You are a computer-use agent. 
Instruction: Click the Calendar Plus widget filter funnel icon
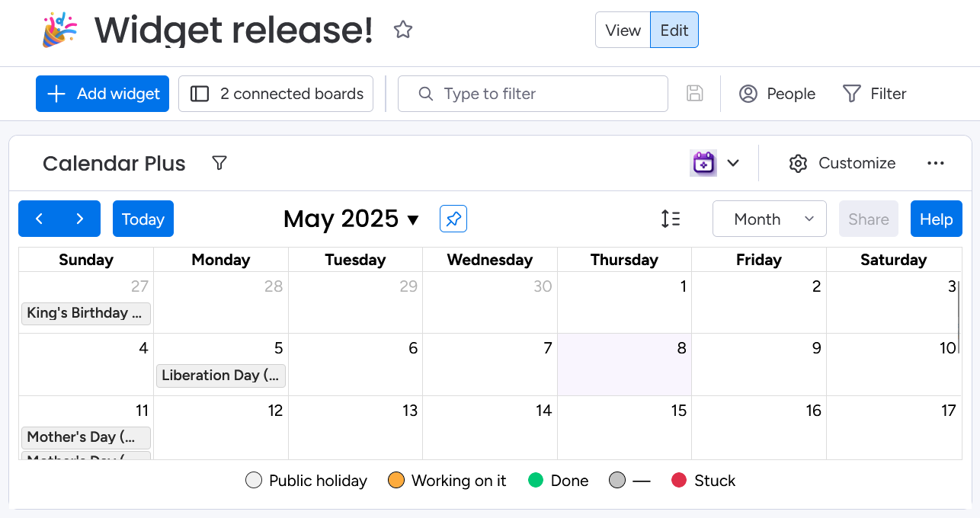pos(219,163)
